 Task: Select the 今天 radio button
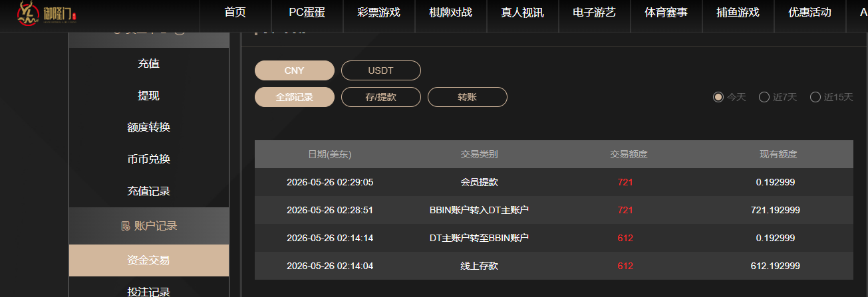(x=718, y=97)
